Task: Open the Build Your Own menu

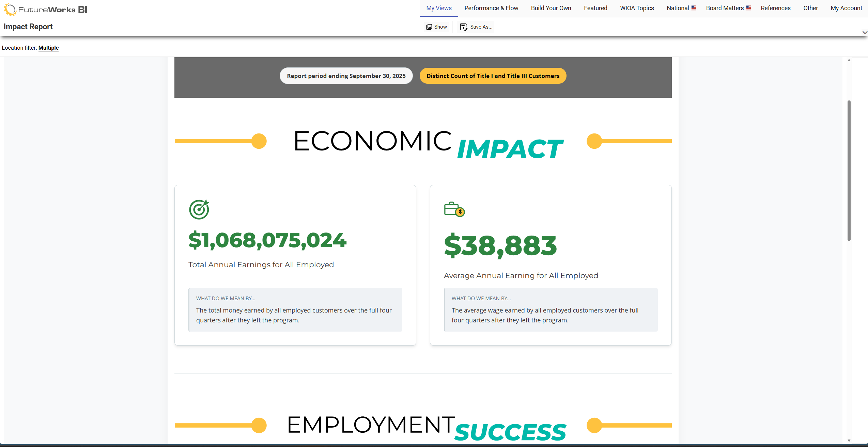Action: [551, 8]
